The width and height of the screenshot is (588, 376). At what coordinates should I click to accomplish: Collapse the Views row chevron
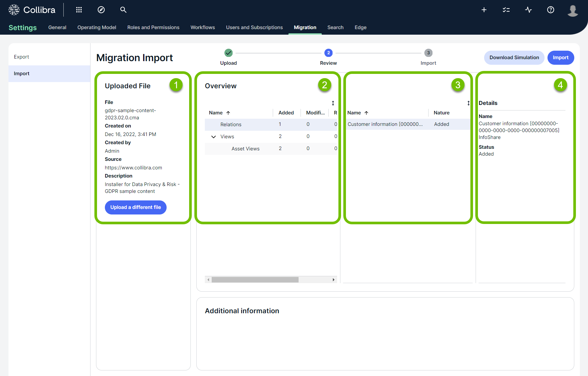(214, 137)
